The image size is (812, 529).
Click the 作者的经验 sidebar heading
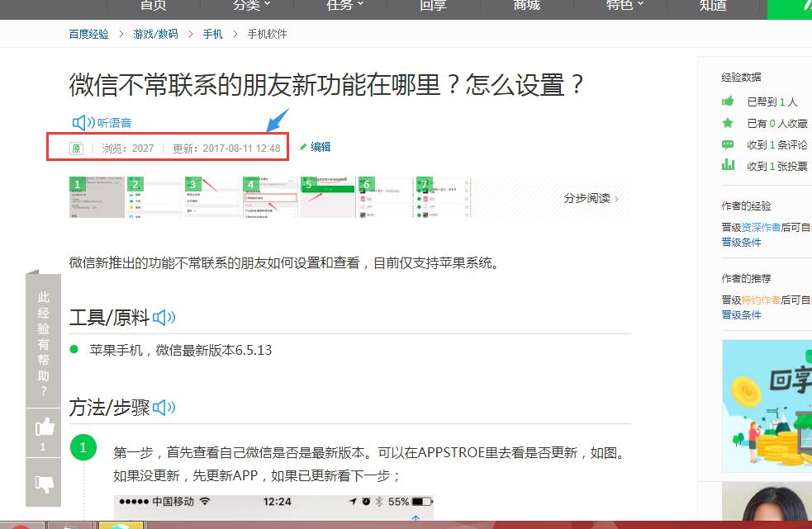point(746,206)
